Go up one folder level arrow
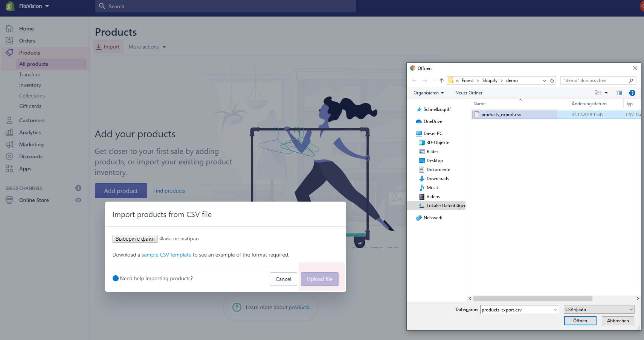The width and height of the screenshot is (644, 340). coord(442,80)
